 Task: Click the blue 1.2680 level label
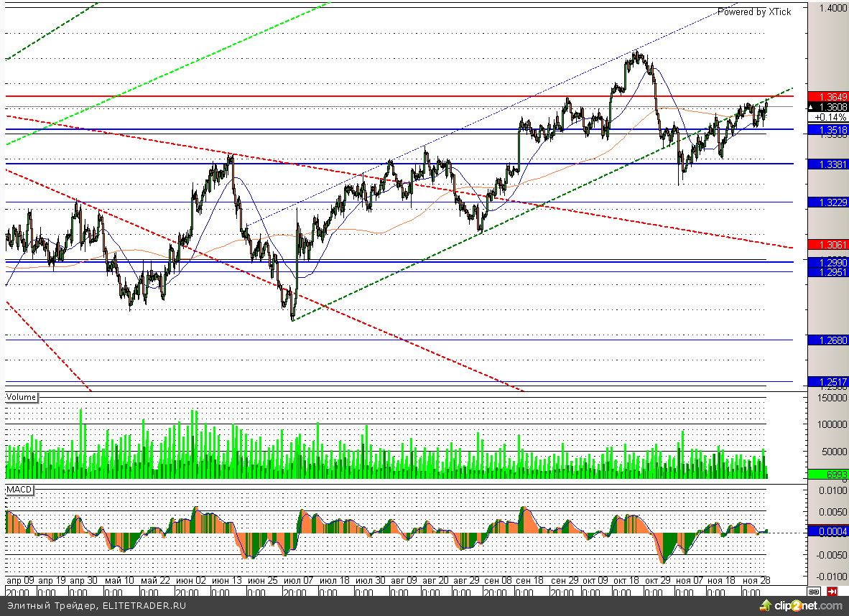[x=828, y=340]
